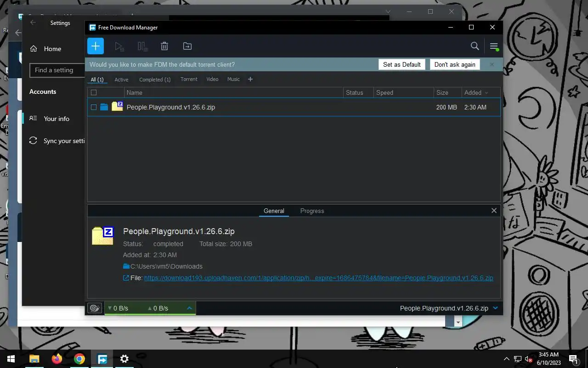Add a new tag with plus icon
The height and width of the screenshot is (368, 588).
click(250, 79)
